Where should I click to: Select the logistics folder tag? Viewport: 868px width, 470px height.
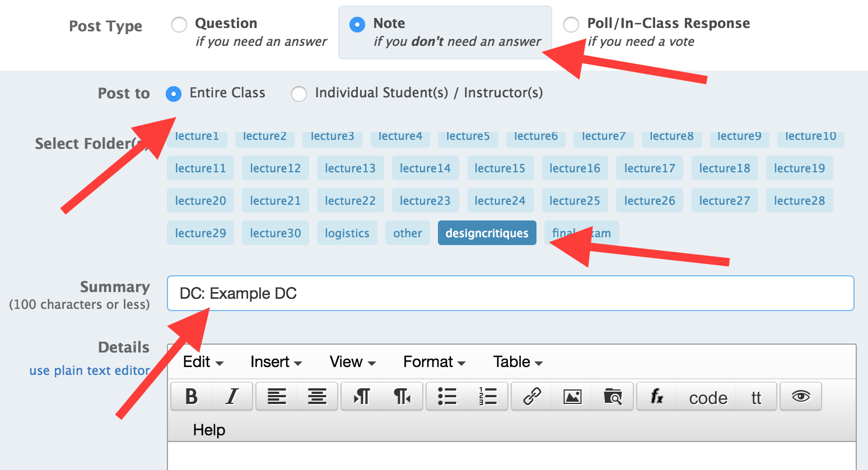click(x=347, y=233)
